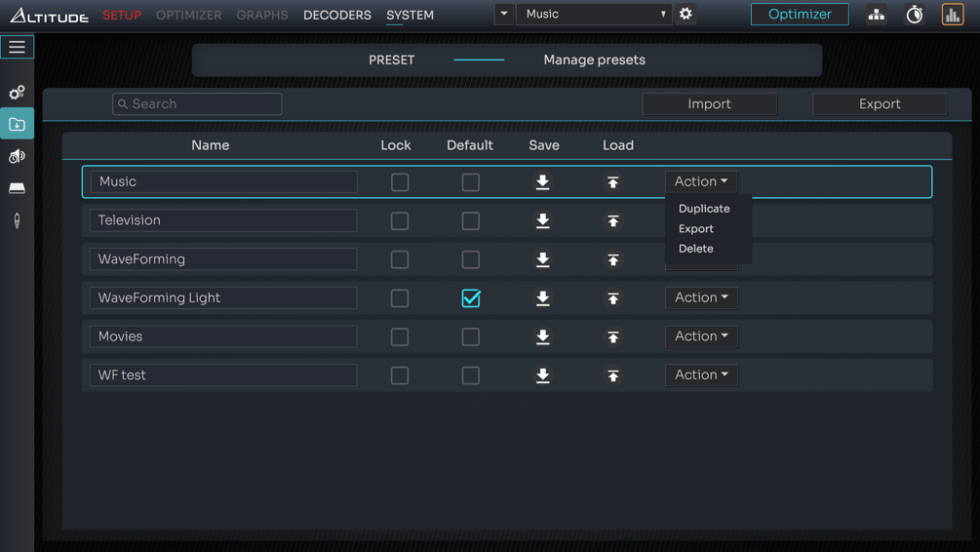Image resolution: width=980 pixels, height=552 pixels.
Task: Set Television as default preset
Action: coord(471,220)
